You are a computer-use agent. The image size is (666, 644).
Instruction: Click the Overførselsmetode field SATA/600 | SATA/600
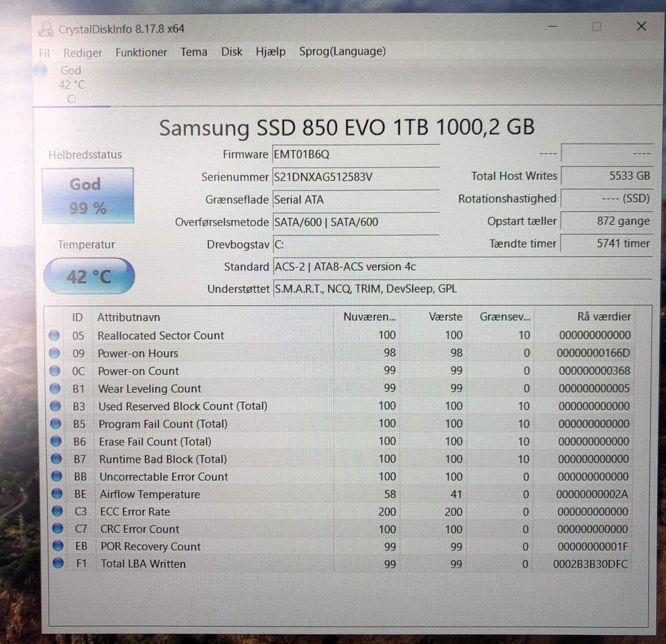click(x=355, y=222)
